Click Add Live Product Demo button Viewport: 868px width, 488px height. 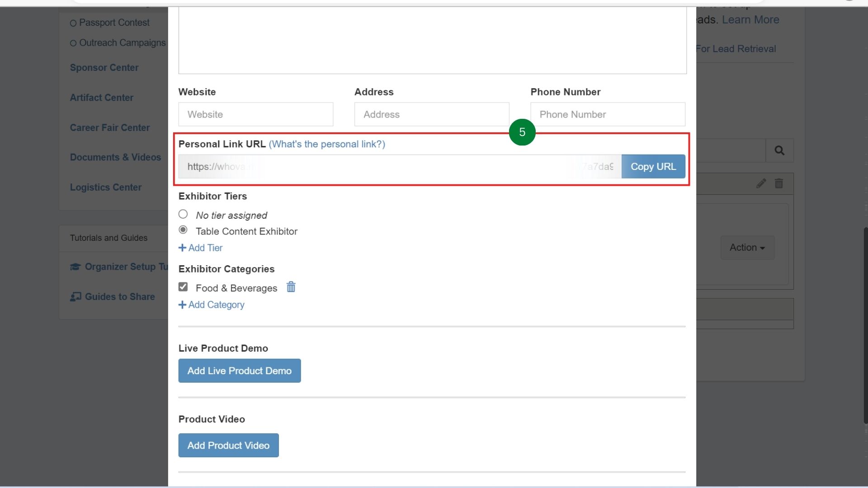tap(239, 371)
